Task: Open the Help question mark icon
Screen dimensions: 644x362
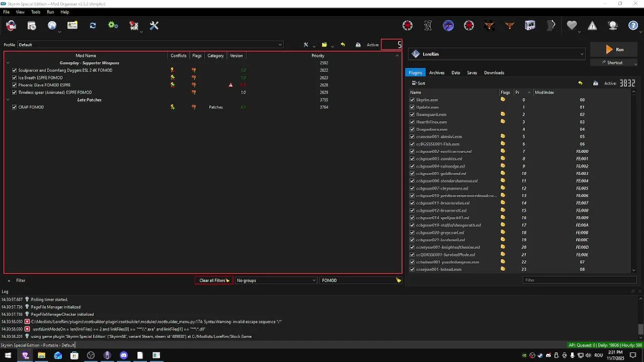Action: tap(633, 25)
